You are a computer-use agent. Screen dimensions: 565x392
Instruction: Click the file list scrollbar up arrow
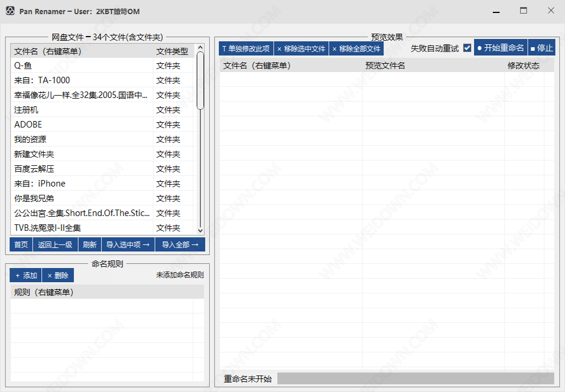(x=200, y=47)
